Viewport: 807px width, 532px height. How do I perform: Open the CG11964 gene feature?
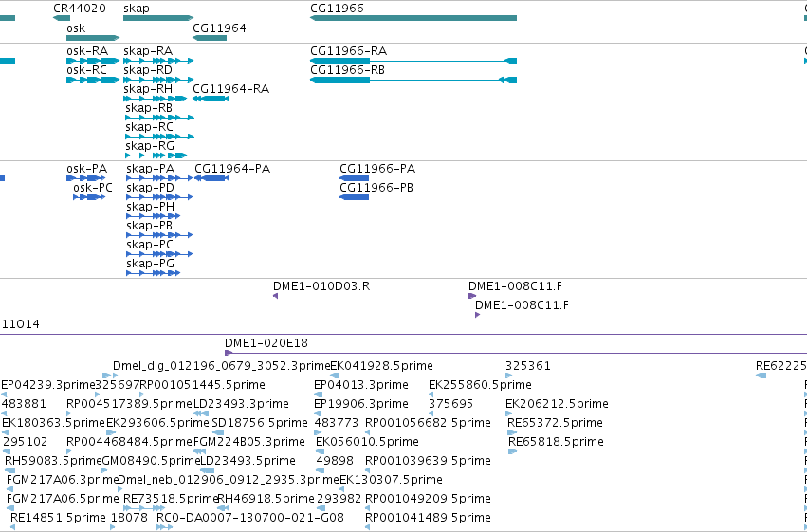pyautogui.click(x=210, y=38)
